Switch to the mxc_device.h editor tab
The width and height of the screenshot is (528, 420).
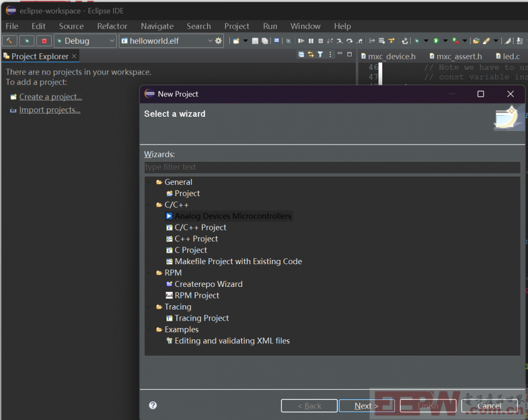[389, 56]
